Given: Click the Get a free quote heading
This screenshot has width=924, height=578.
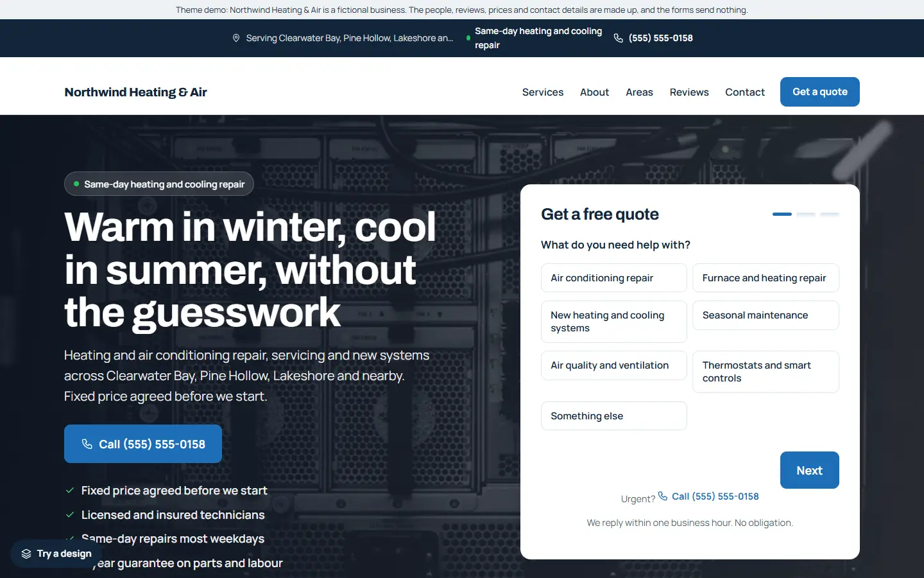Looking at the screenshot, I should pyautogui.click(x=600, y=214).
